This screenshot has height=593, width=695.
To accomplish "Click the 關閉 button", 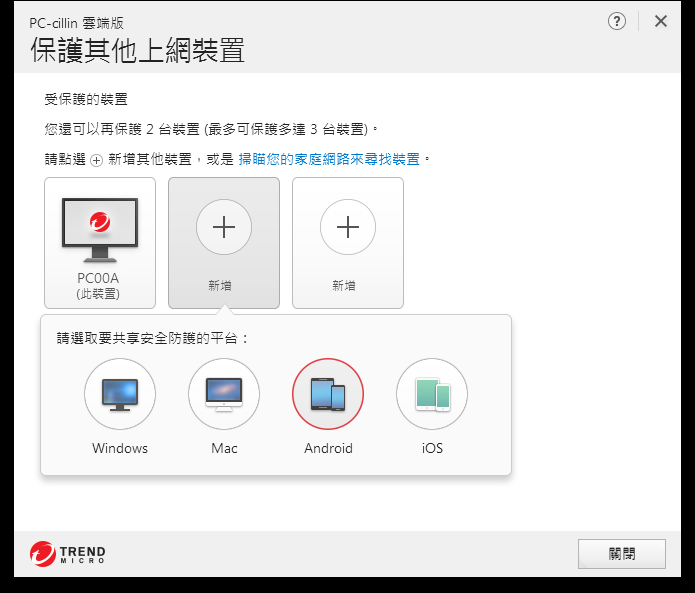I will (x=621, y=554).
